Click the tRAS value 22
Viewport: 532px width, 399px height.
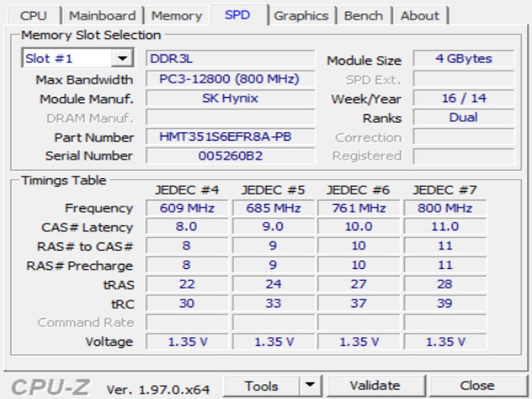(x=187, y=284)
